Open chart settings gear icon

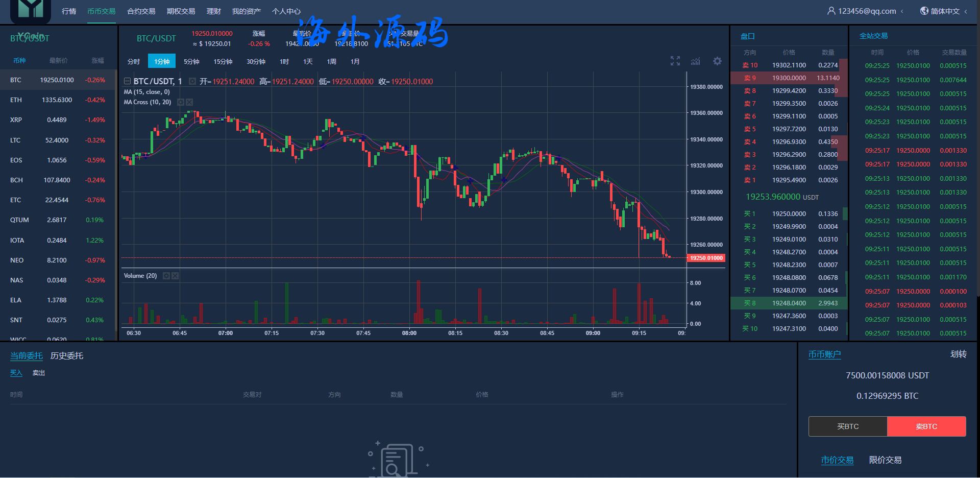(x=717, y=61)
